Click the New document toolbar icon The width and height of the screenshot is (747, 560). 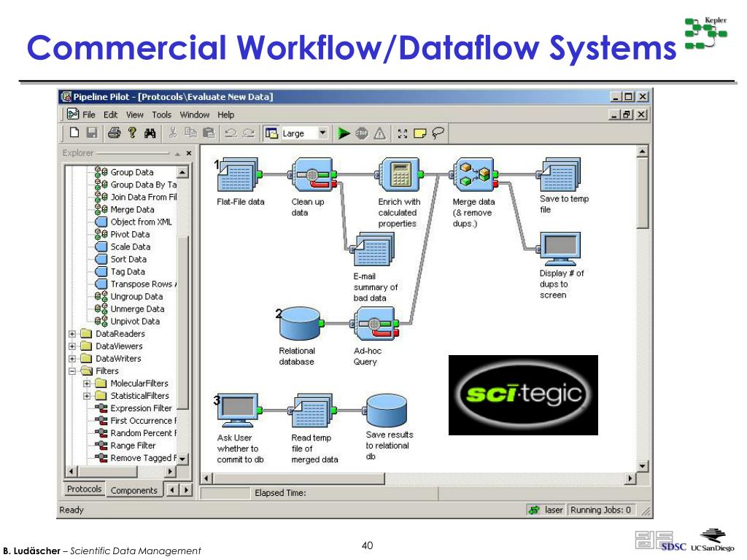(x=74, y=133)
